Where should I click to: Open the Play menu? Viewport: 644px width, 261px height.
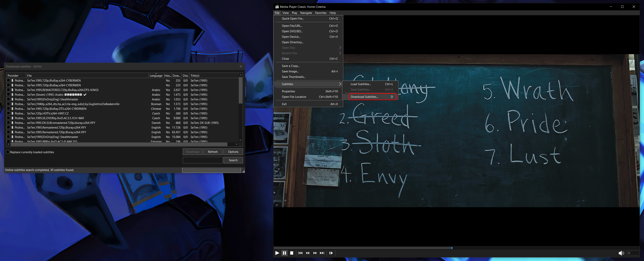pos(294,13)
